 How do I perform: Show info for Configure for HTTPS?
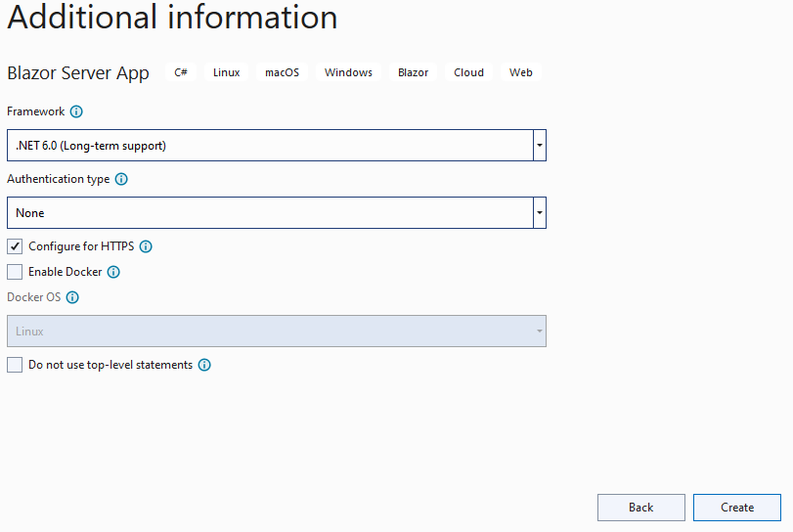point(146,246)
